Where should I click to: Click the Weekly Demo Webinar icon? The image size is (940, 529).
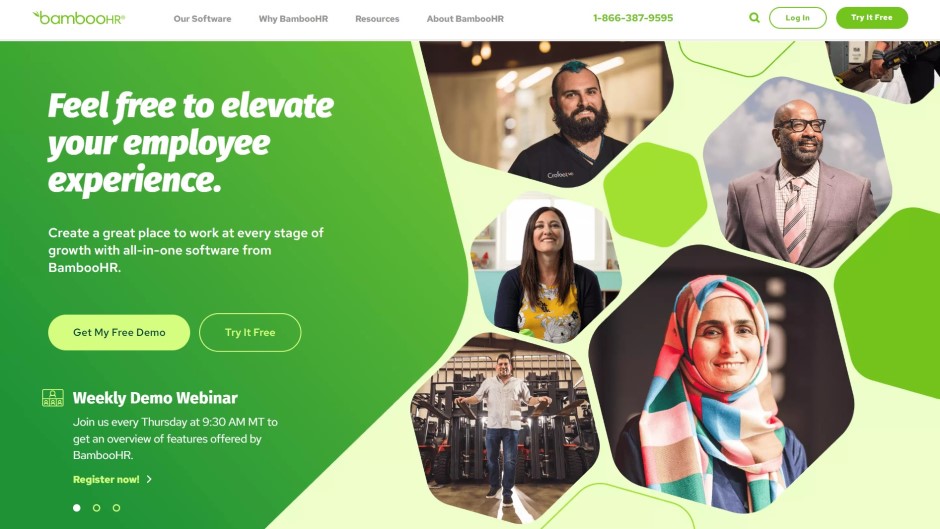coord(53,398)
